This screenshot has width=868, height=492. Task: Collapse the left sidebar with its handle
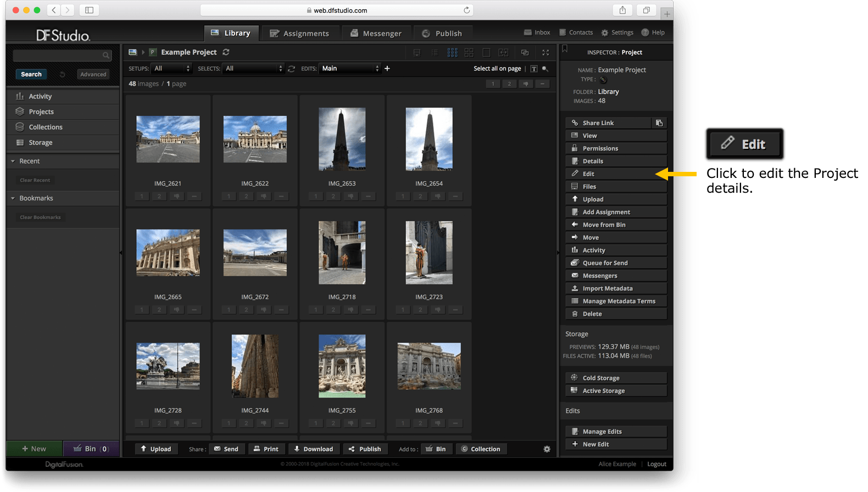pyautogui.click(x=120, y=253)
